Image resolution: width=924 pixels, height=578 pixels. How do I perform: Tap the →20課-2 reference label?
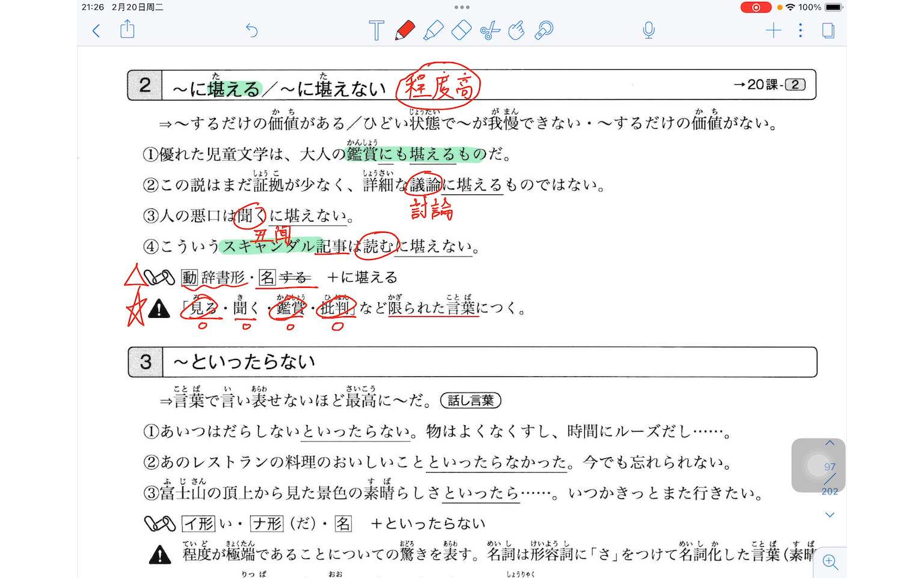(769, 85)
